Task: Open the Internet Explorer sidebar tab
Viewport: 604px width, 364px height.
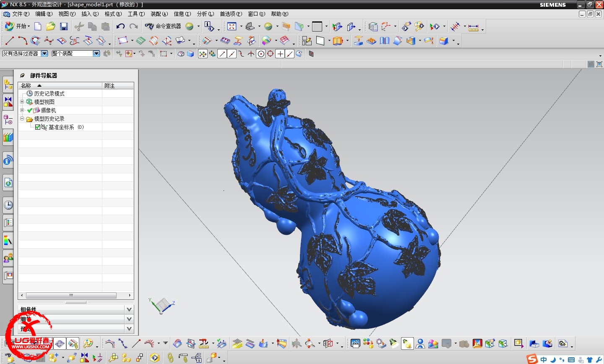Action: click(x=8, y=183)
